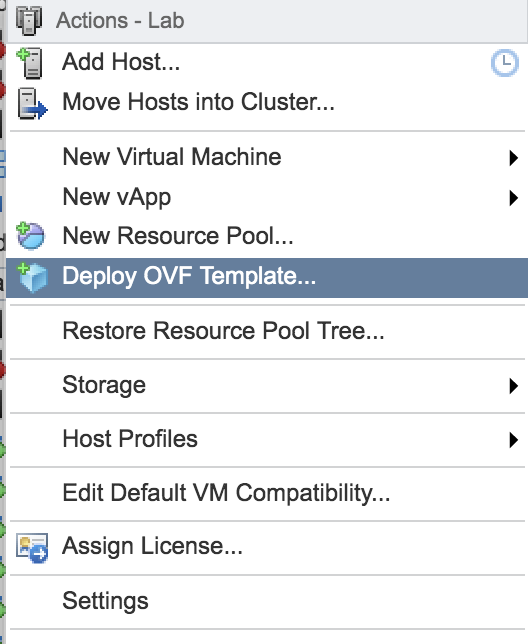Choose Deploy OVF Template... option
This screenshot has width=528, height=644.
tap(267, 277)
